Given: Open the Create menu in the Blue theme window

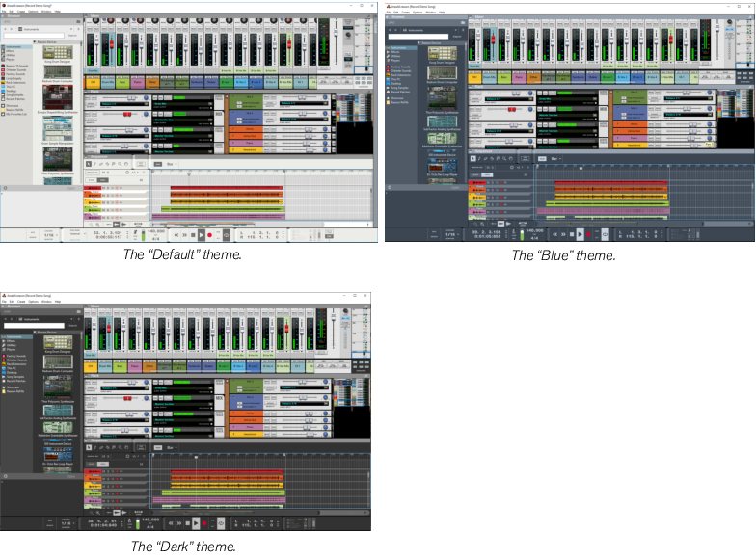Looking at the screenshot, I should (407, 12).
